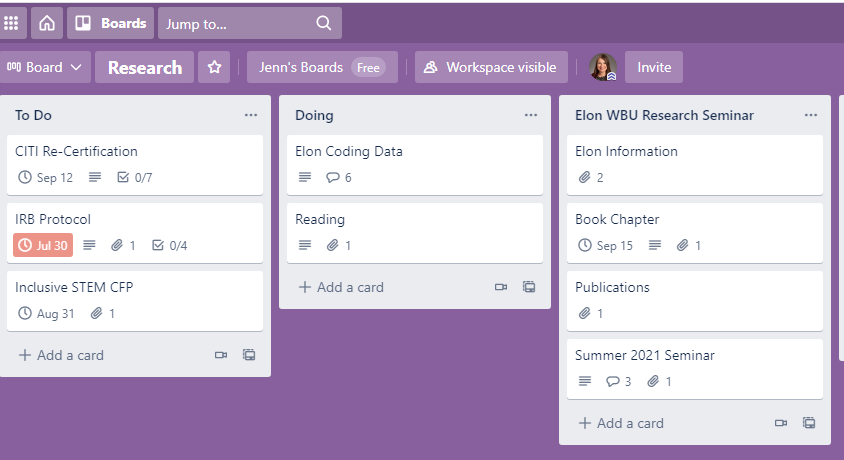Click the To Do list title
Screen dimensions: 844x460
point(33,115)
